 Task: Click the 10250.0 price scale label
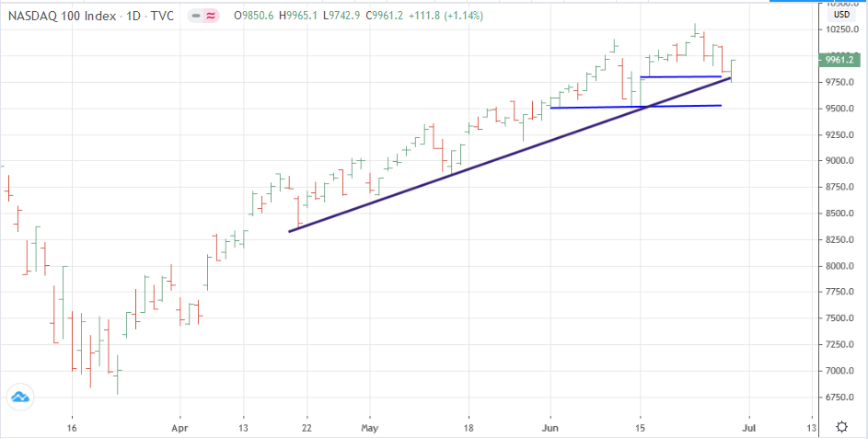click(840, 29)
